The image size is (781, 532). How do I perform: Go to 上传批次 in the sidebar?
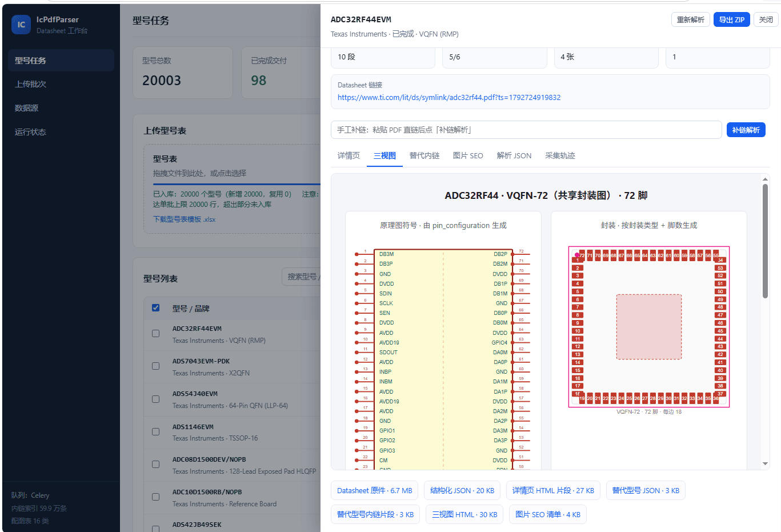click(x=61, y=84)
